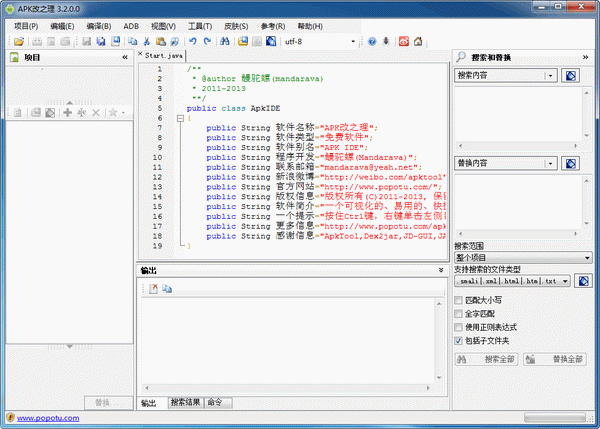Enable the 匹配大小写 checkbox
Viewport: 600px width, 429px height.
pyautogui.click(x=459, y=299)
